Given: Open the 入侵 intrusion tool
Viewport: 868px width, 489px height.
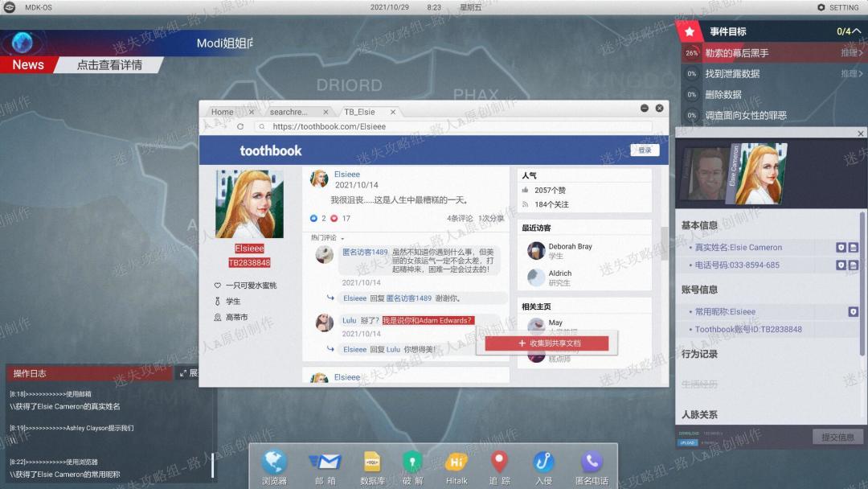Looking at the screenshot, I should click(543, 467).
